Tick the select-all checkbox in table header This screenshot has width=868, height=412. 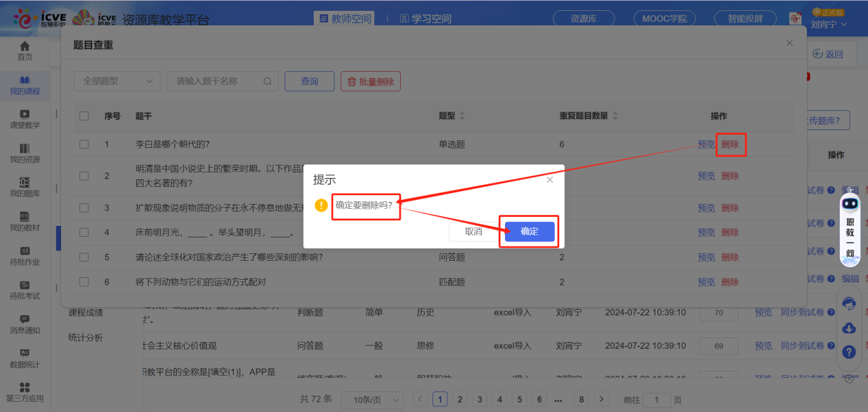click(84, 116)
